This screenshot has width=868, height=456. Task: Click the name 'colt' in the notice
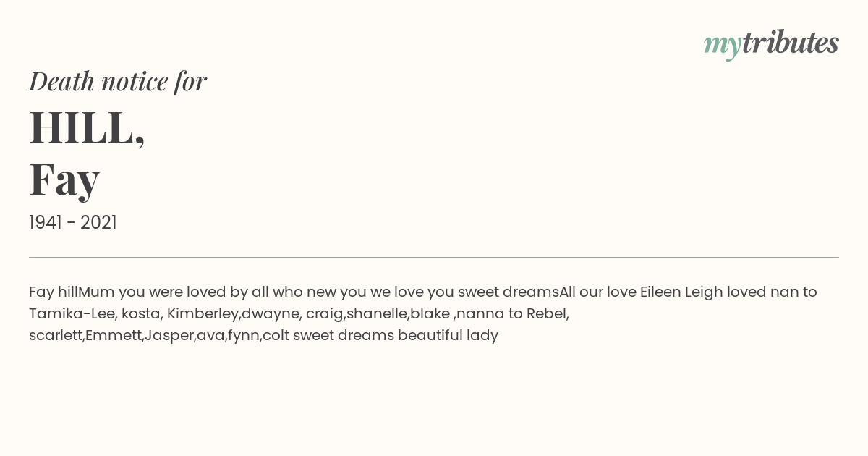(276, 335)
